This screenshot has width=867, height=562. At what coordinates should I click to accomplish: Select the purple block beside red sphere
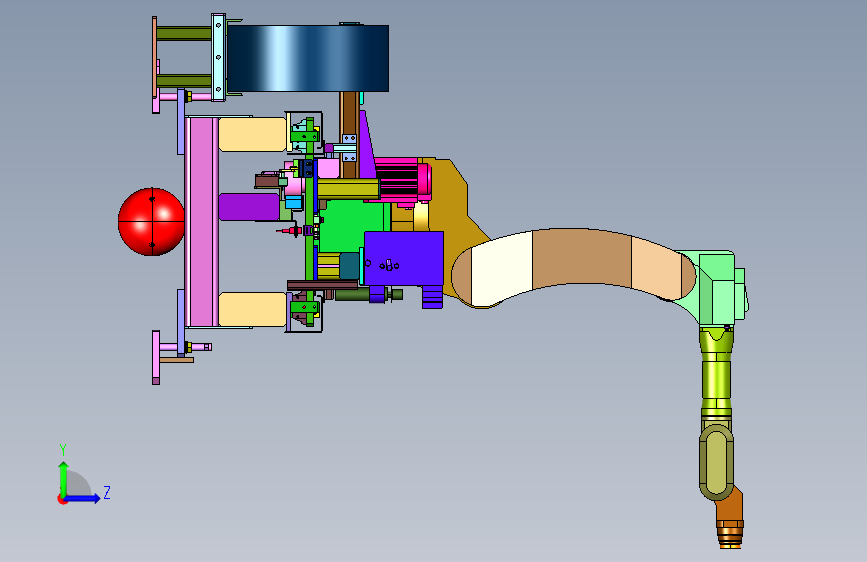pos(249,207)
